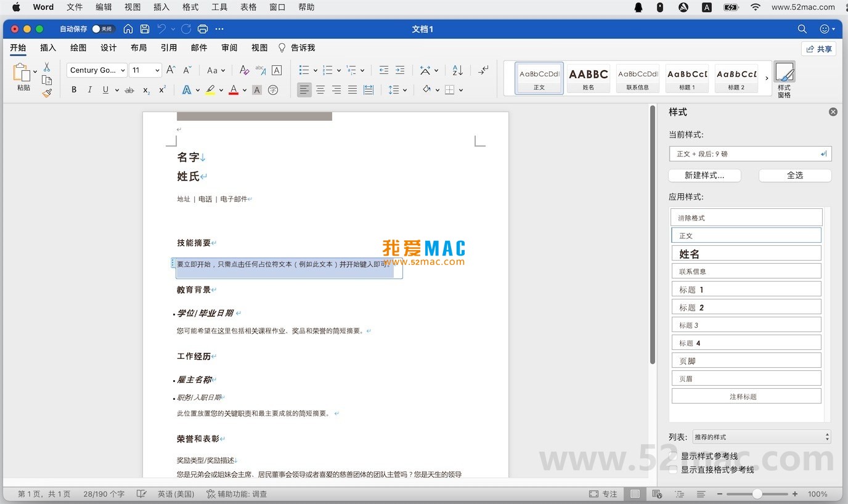Viewport: 848px width, 504px height.
Task: Open the Design ribbon tab
Action: point(108,47)
